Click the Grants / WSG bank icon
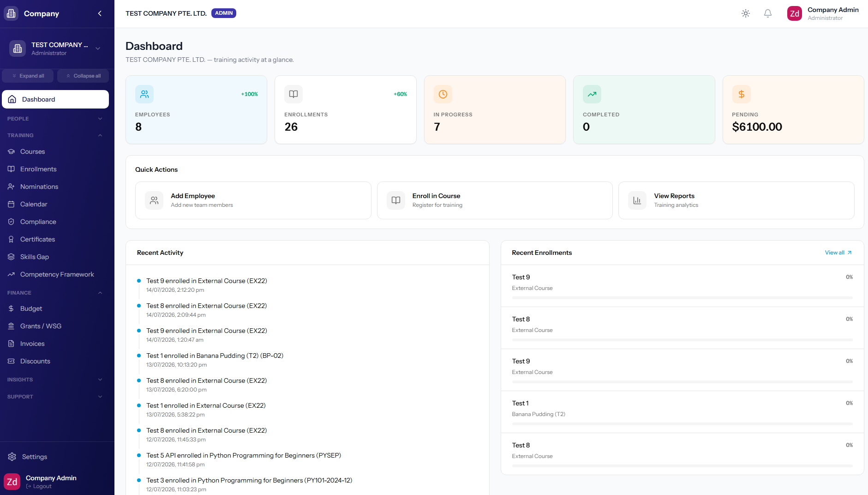Viewport: 868px width, 495px height. 11,326
